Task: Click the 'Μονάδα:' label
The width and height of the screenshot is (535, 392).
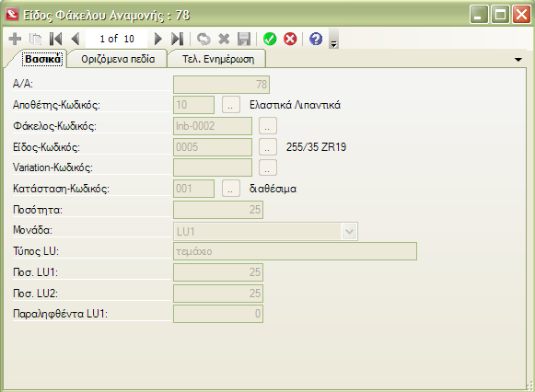Action: [32, 230]
